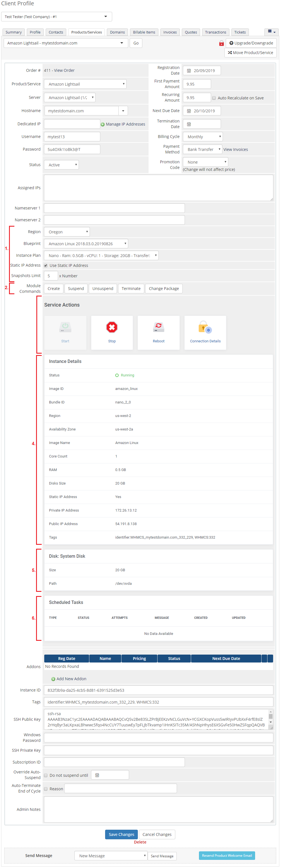Click the green plus icon for Add New Addon
This screenshot has width=281, height=868.
click(53, 679)
